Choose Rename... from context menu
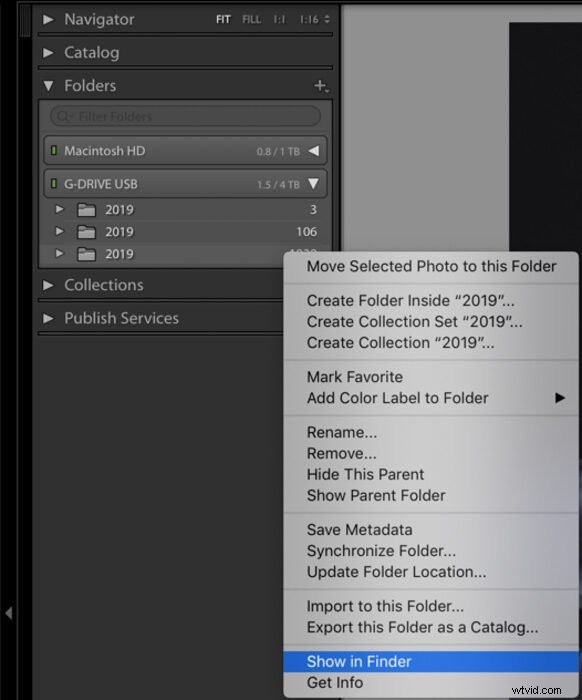 click(431, 432)
